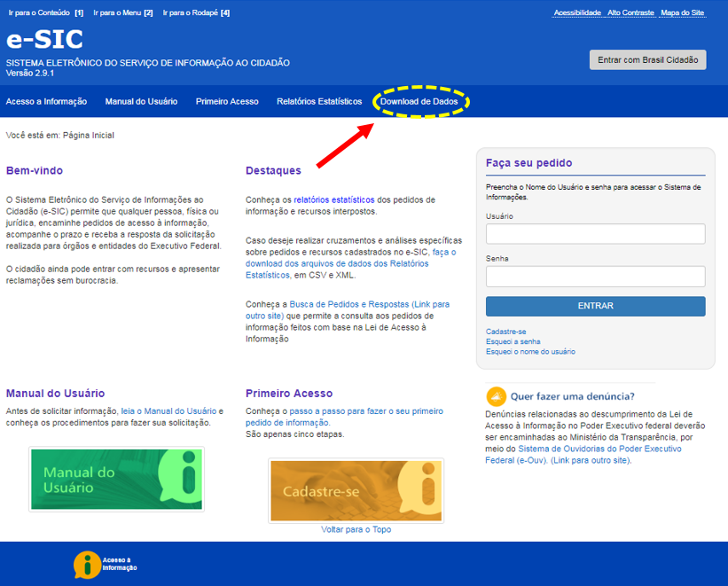Open Download de Dados menu item
The height and width of the screenshot is (586, 728).
(419, 102)
